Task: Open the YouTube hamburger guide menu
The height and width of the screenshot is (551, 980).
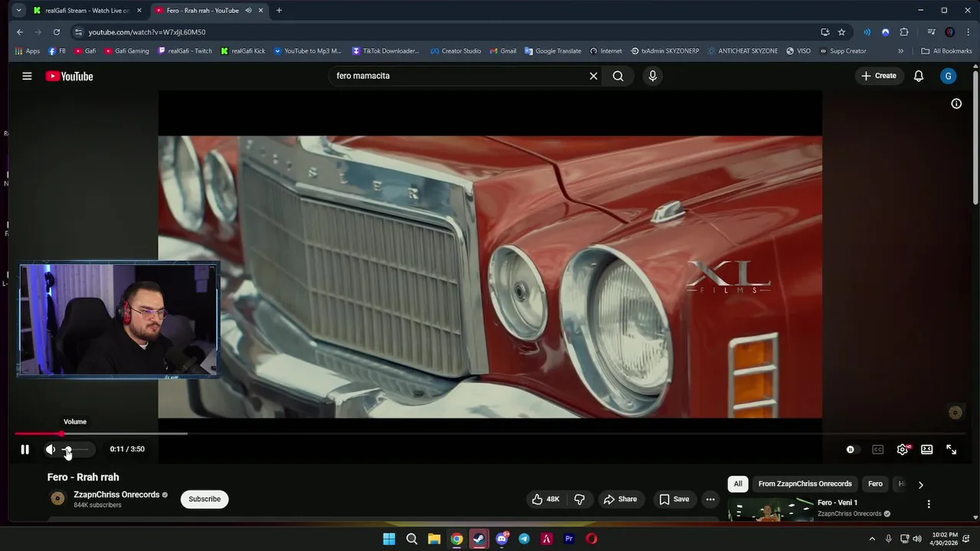Action: 27,76
